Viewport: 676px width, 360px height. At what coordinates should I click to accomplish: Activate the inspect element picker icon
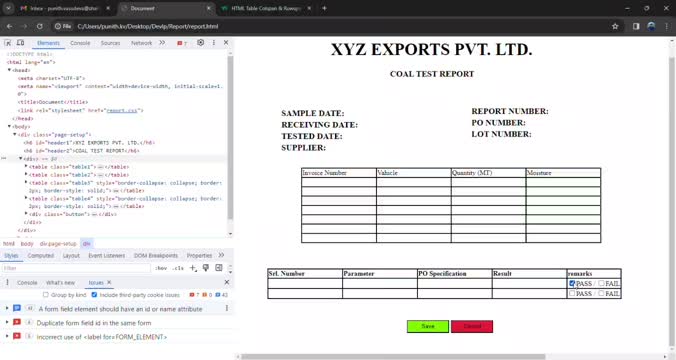tap(7, 43)
